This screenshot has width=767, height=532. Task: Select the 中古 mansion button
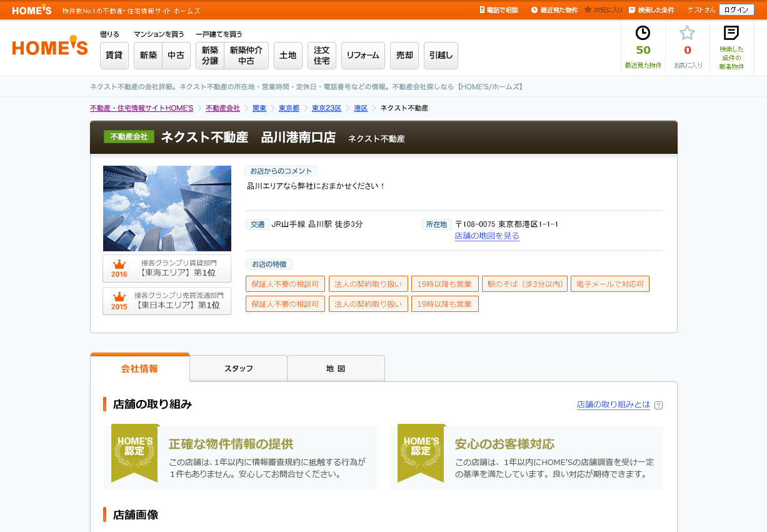pyautogui.click(x=176, y=56)
